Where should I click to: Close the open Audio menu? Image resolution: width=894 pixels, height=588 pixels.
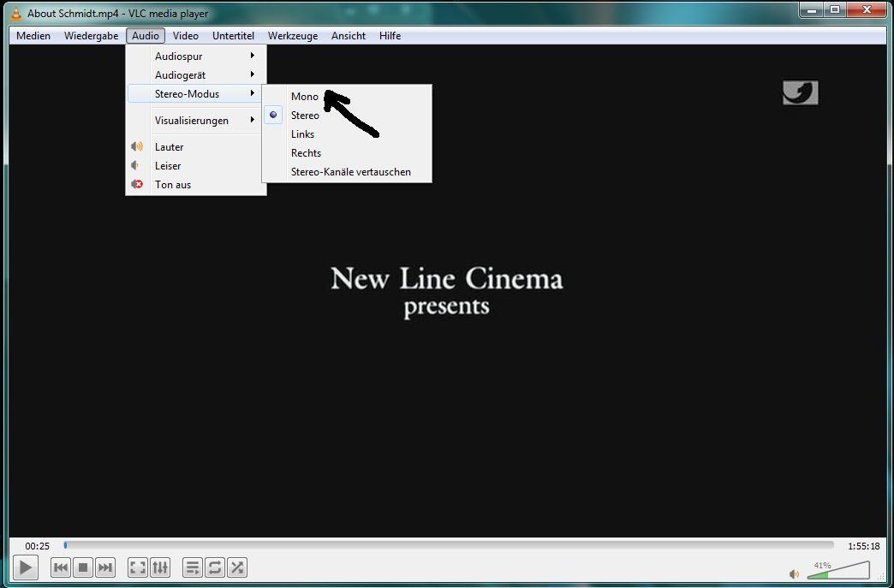coord(146,35)
